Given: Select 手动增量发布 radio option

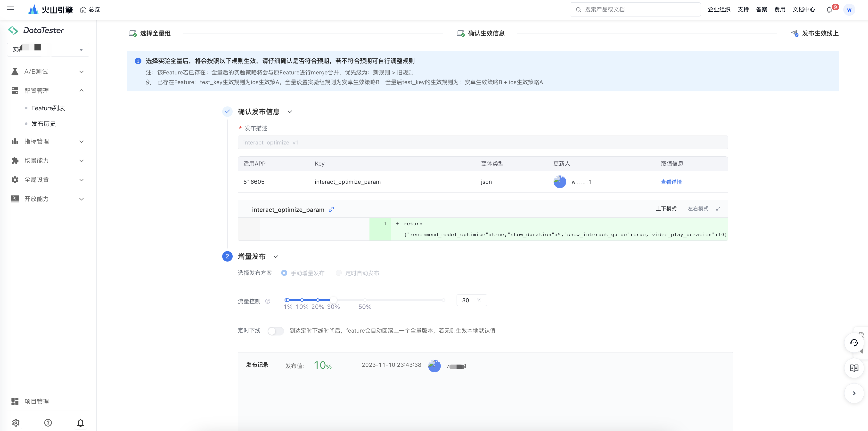Looking at the screenshot, I should click(x=284, y=273).
